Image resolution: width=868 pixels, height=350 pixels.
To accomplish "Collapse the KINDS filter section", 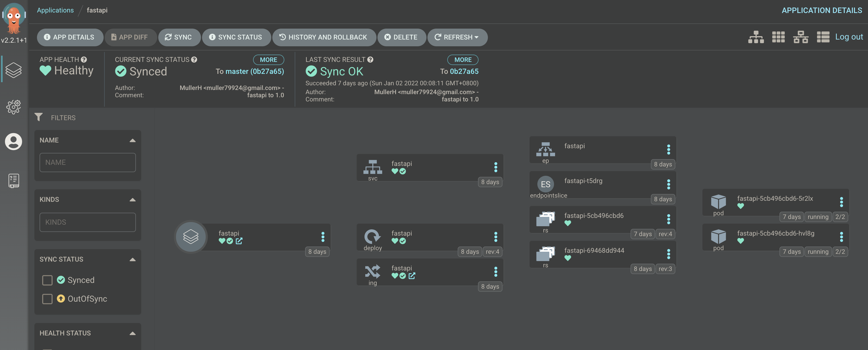I will tap(133, 199).
